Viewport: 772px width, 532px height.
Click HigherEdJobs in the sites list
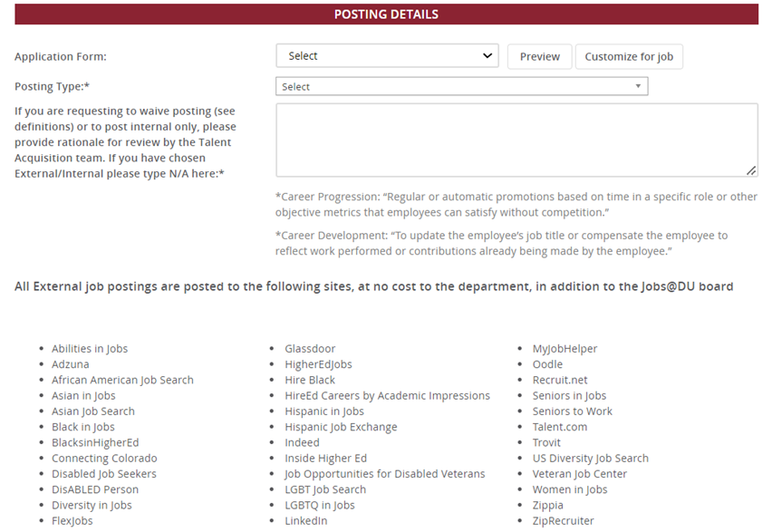(318, 364)
